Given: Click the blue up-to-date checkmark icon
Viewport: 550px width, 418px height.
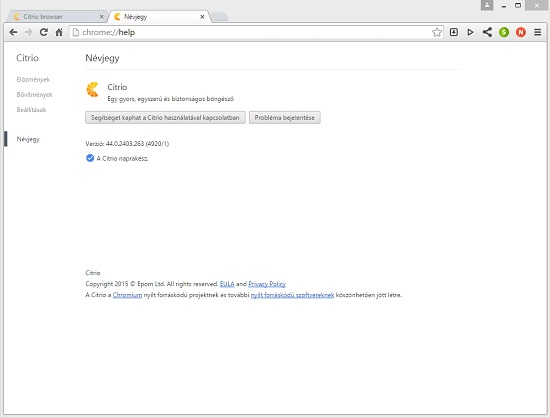Looking at the screenshot, I should 90,158.
